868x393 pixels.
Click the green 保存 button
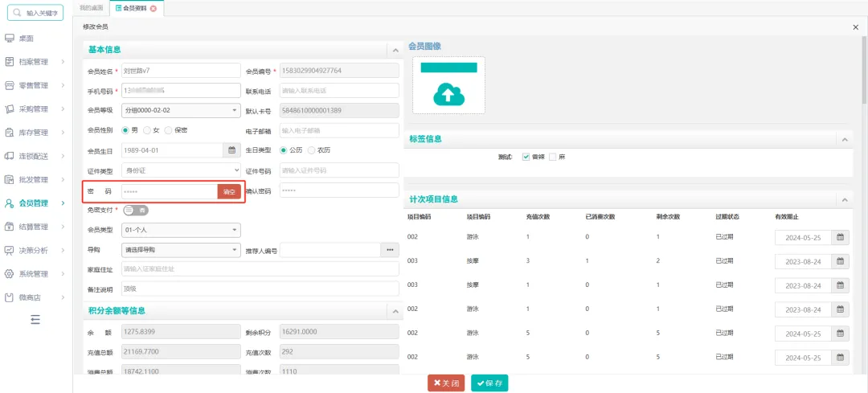click(x=489, y=383)
